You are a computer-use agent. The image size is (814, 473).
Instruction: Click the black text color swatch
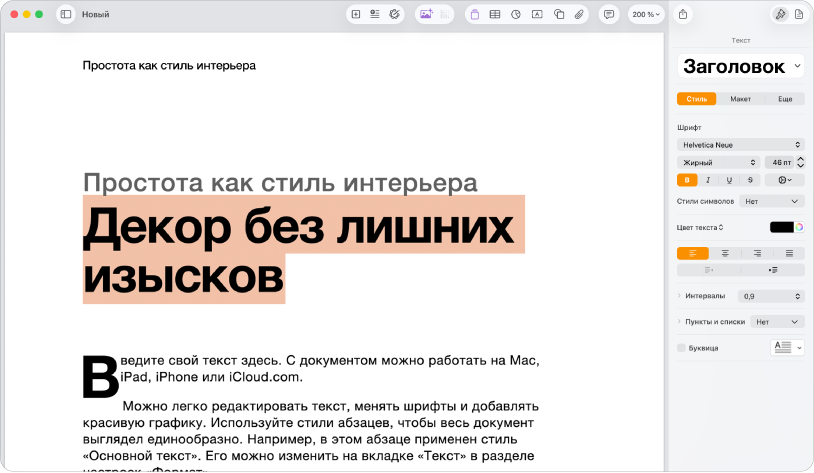(x=782, y=227)
